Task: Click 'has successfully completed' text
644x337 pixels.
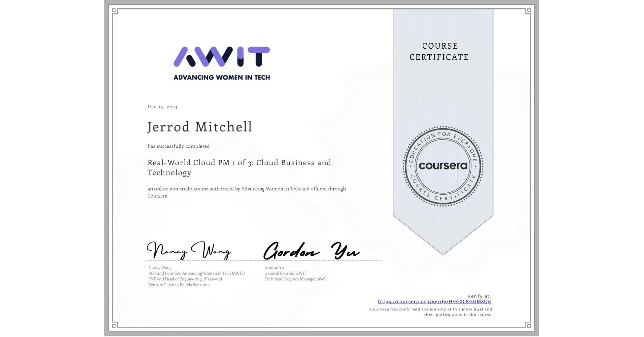Action: click(178, 146)
